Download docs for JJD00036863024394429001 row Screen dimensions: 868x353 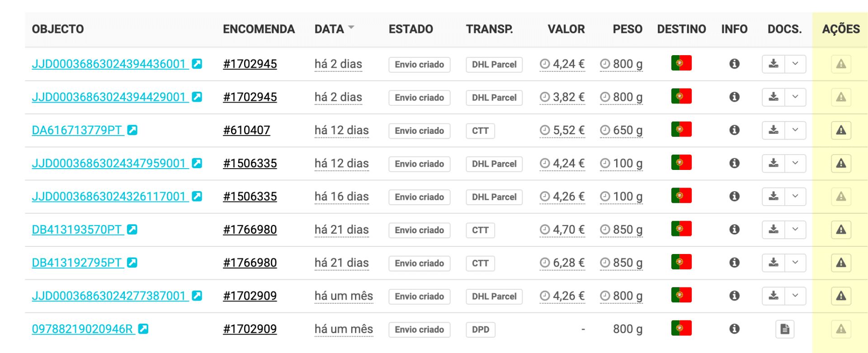(774, 97)
